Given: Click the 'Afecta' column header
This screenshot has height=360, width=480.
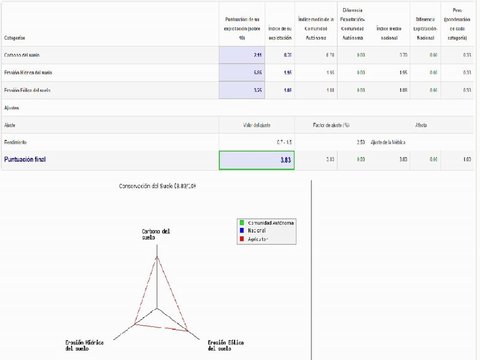Looking at the screenshot, I should (421, 125).
